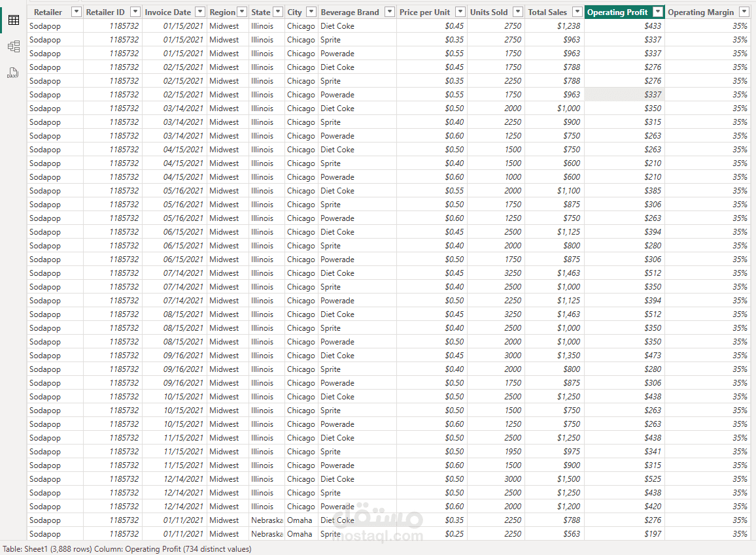Click the $1,238 Total Sales cell
Image resolution: width=756 pixels, height=555 pixels.
pos(555,26)
